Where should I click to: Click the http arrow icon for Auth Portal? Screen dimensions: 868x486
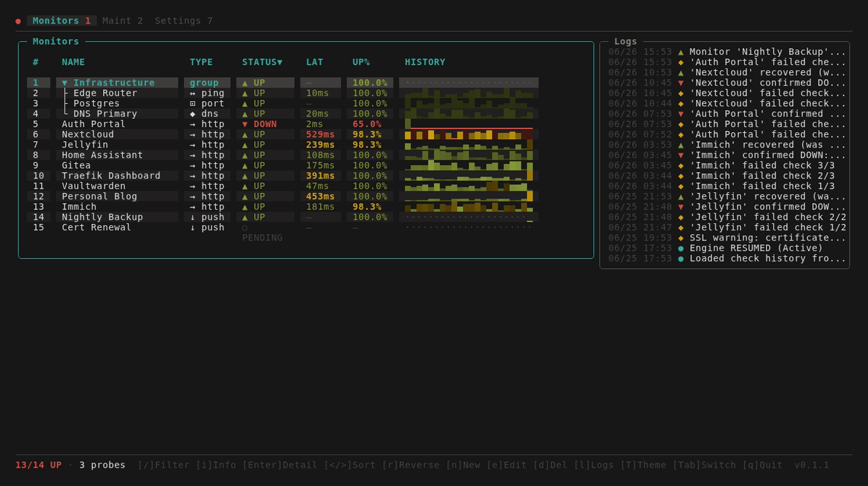pyautogui.click(x=192, y=124)
